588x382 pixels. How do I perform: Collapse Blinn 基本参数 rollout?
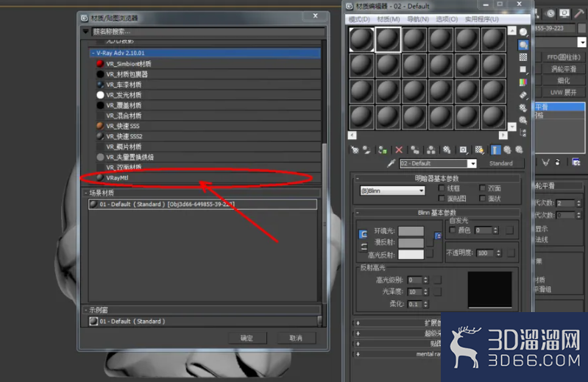point(358,213)
